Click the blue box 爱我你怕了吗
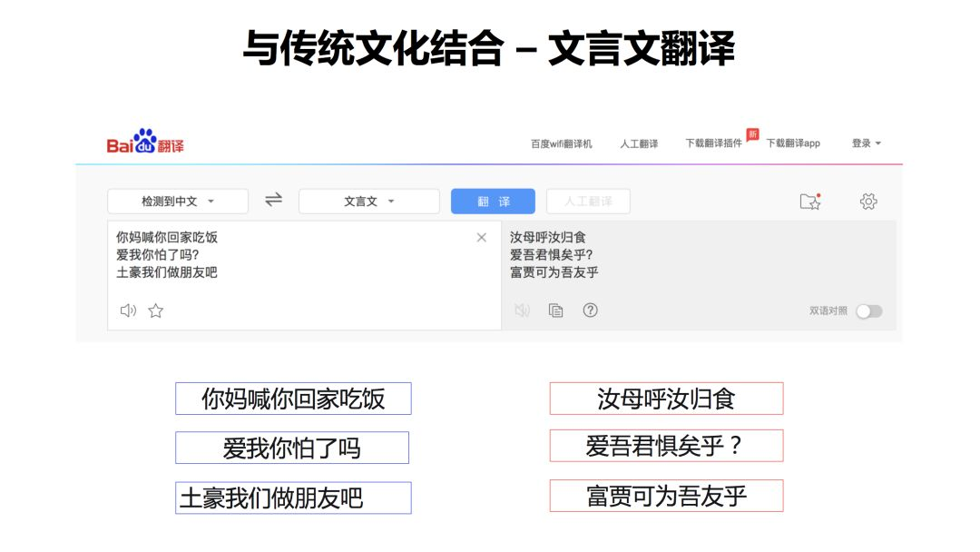This screenshot has height=552, width=980. point(292,448)
